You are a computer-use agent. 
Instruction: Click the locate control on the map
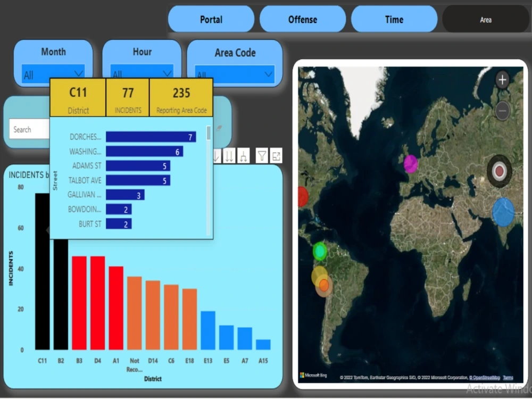[x=499, y=171]
